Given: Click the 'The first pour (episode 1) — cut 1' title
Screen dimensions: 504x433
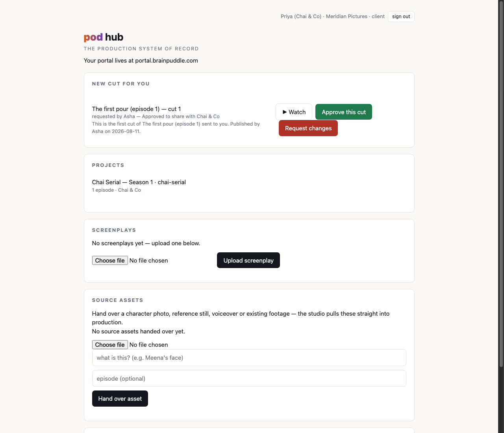Looking at the screenshot, I should (x=137, y=109).
